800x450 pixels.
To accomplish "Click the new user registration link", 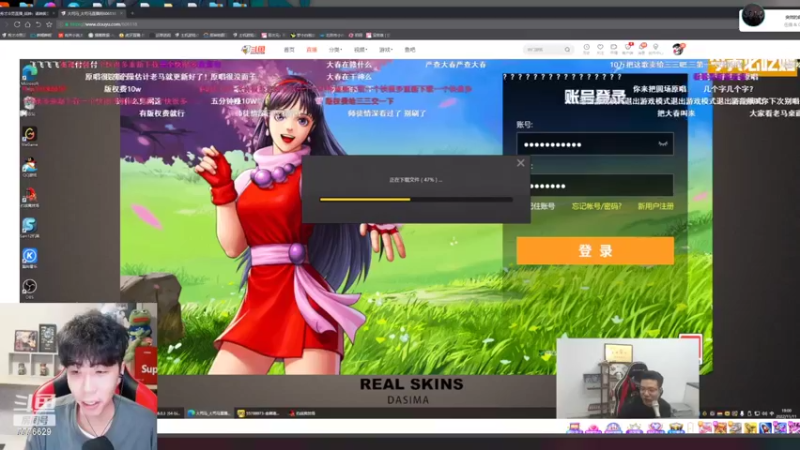I will coord(655,206).
